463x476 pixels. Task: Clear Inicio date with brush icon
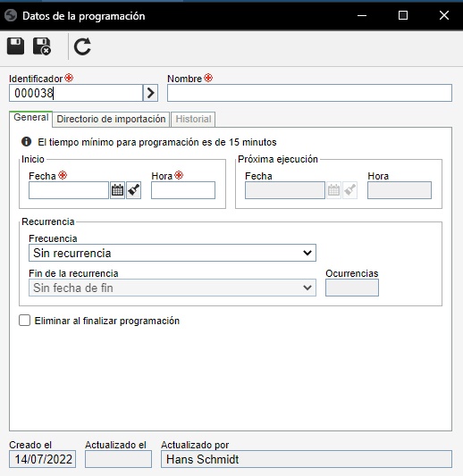[134, 190]
